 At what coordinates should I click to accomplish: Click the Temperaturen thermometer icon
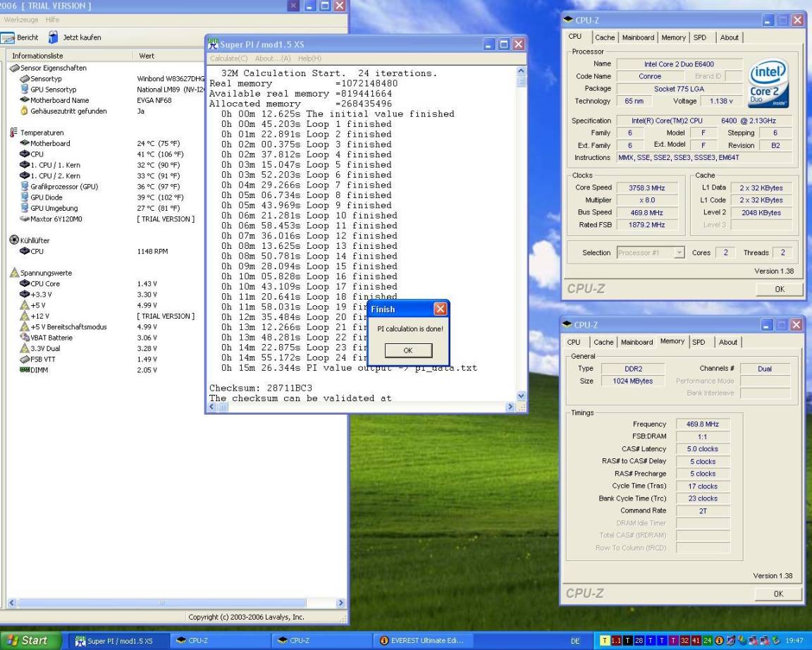(13, 132)
